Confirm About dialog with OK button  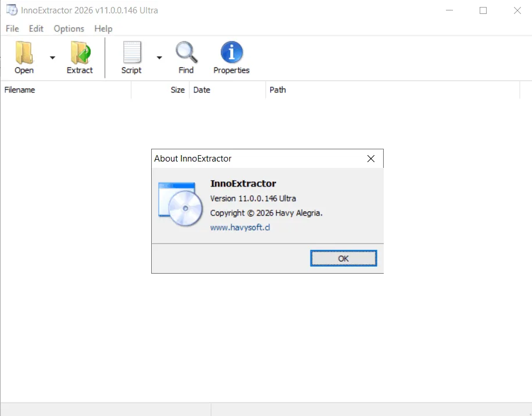[344, 259]
